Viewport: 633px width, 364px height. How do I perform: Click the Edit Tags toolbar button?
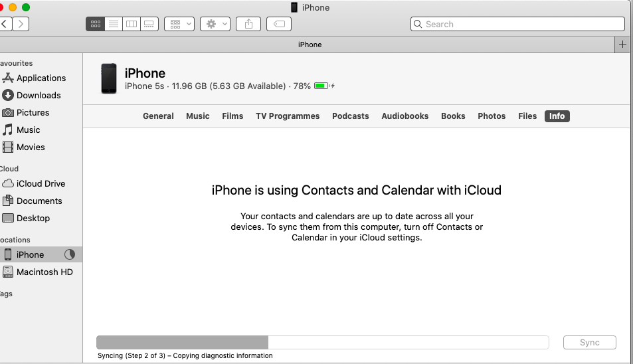(279, 24)
